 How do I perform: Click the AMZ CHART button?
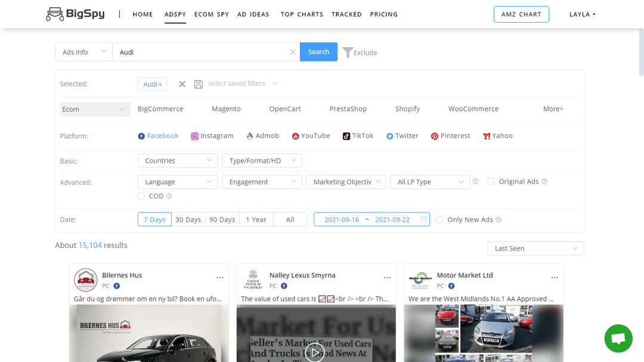pyautogui.click(x=521, y=14)
